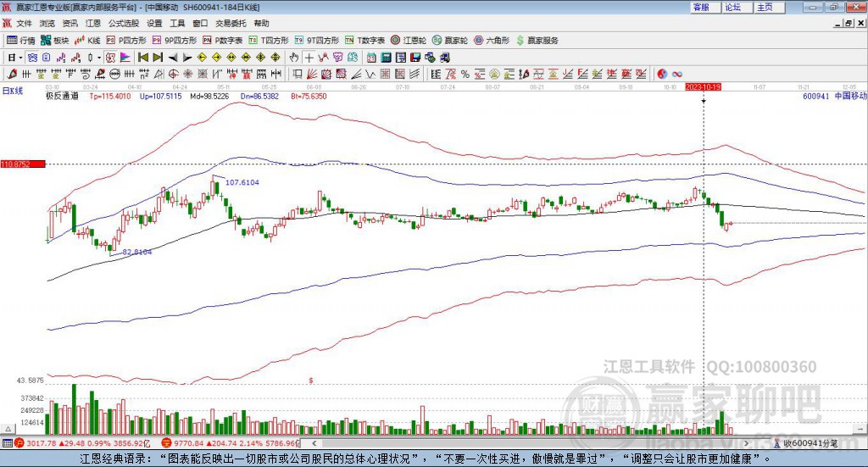Click the 107.6104 high price annotation
Viewport: 868px width, 467px height.
point(242,182)
